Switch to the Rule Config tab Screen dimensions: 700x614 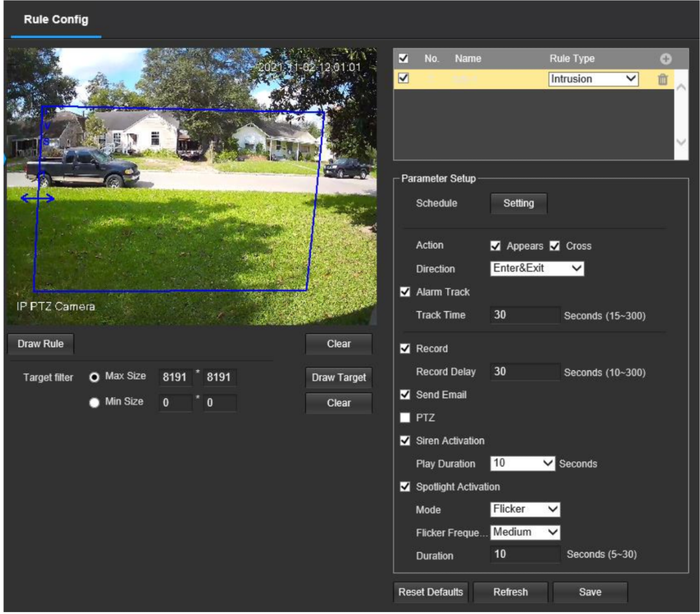click(x=57, y=19)
